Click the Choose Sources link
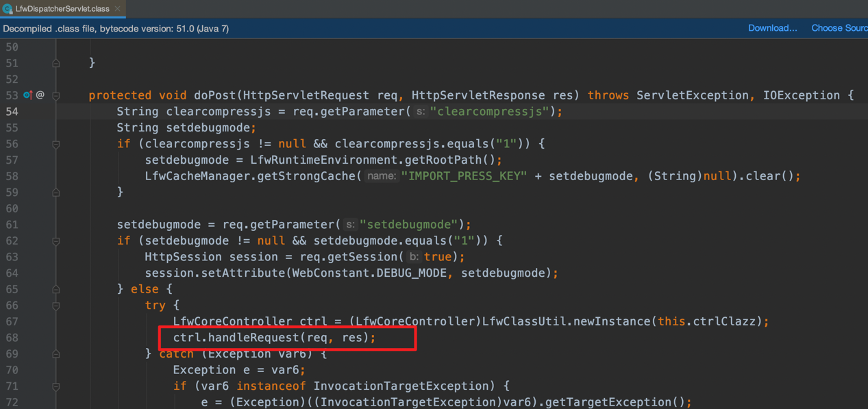This screenshot has width=868, height=409. tap(839, 28)
